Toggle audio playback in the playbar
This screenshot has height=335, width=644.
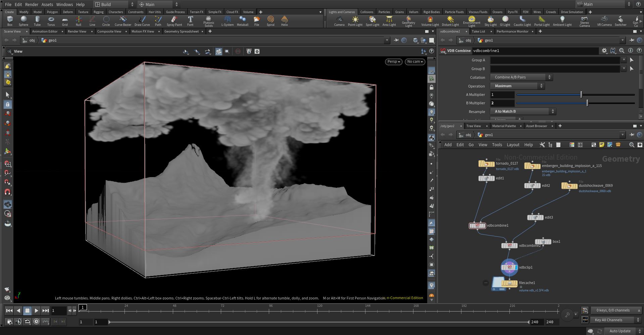(x=18, y=322)
